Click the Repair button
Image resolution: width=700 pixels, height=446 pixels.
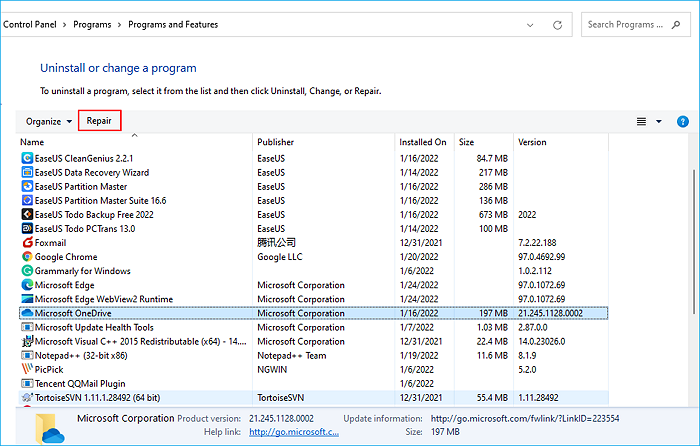pyautogui.click(x=99, y=121)
